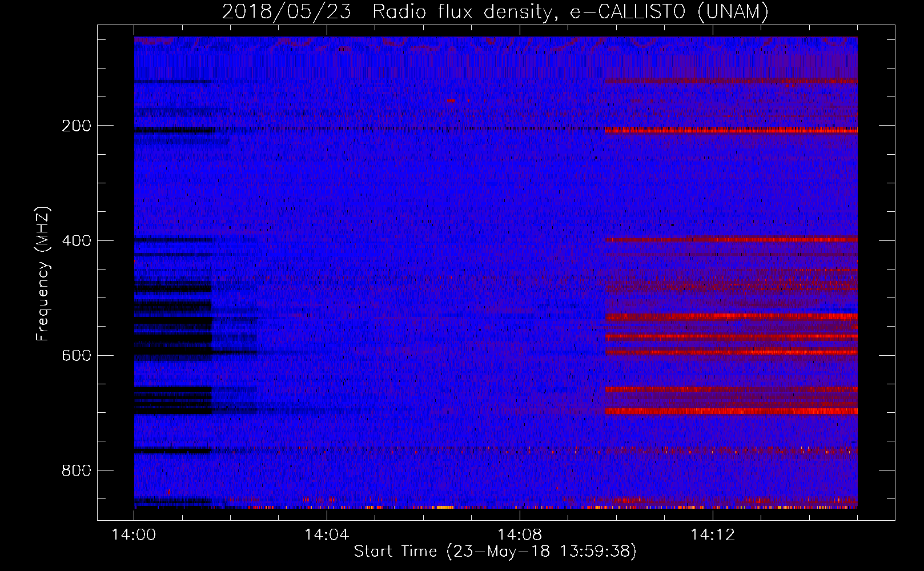Click the 14:00 time tick label

134,535
